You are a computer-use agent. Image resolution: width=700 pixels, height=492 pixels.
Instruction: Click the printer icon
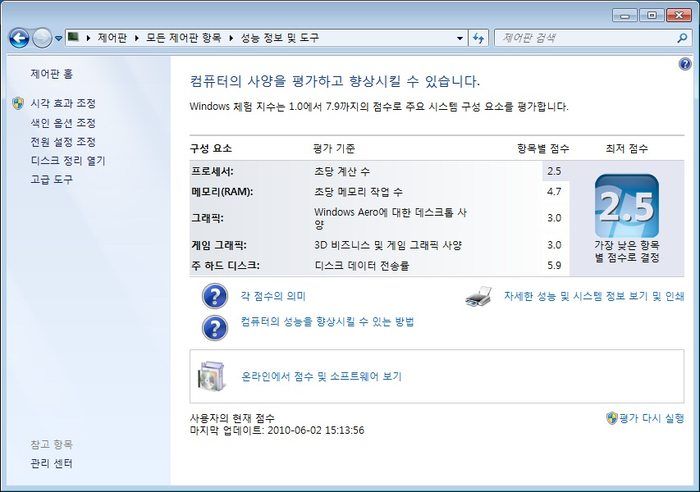click(479, 296)
